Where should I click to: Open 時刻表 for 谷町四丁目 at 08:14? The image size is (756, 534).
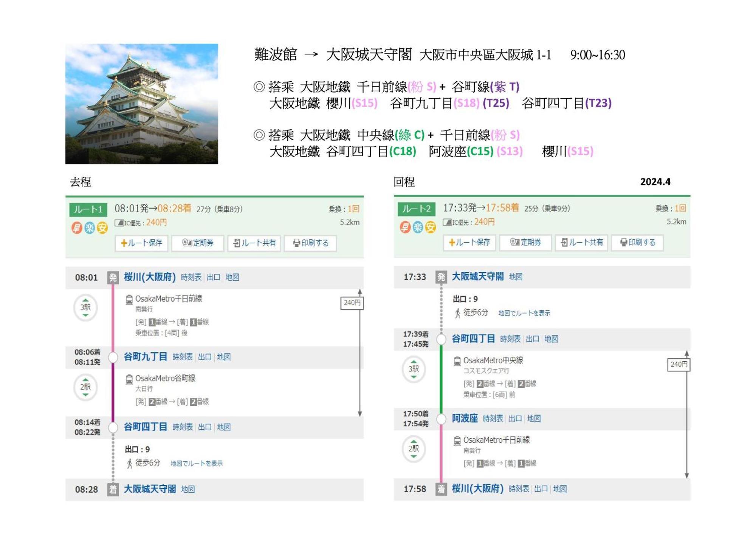coord(182,427)
